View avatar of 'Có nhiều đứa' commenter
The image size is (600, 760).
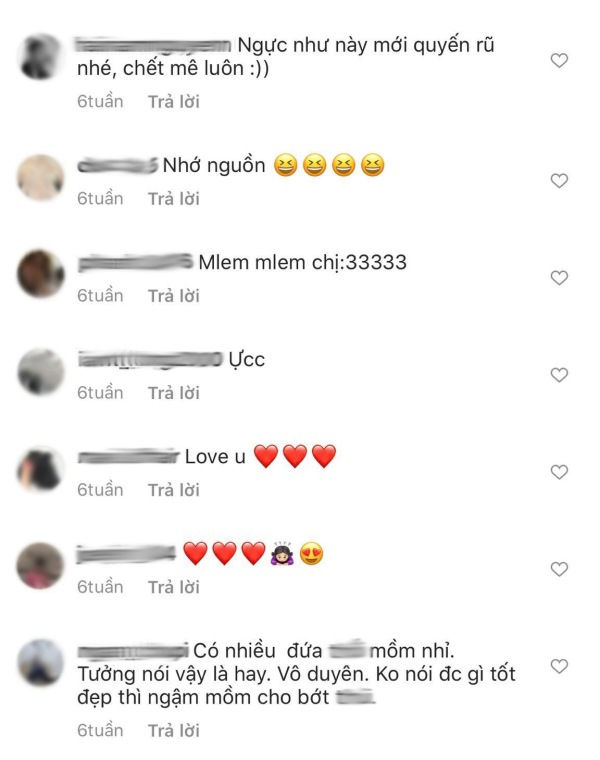[x=41, y=662]
